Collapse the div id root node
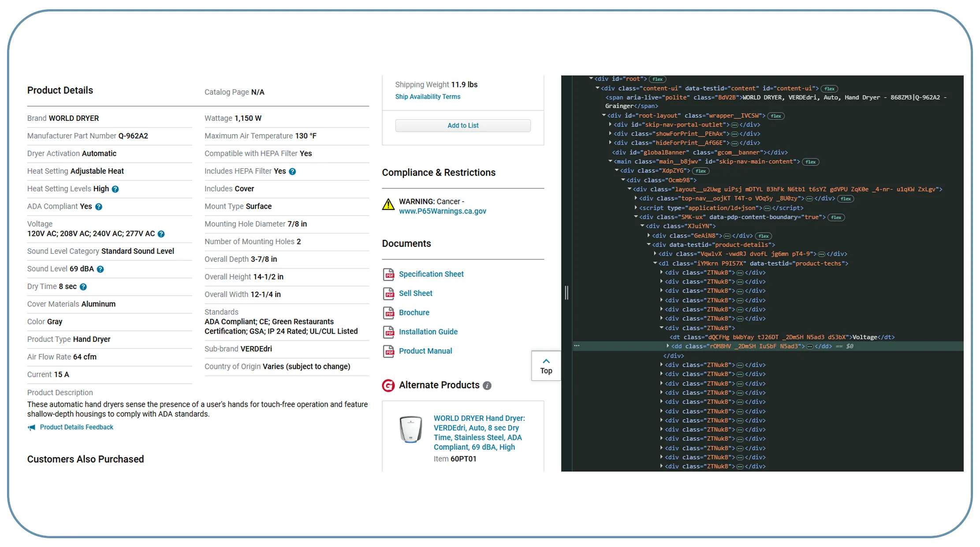 pos(591,79)
